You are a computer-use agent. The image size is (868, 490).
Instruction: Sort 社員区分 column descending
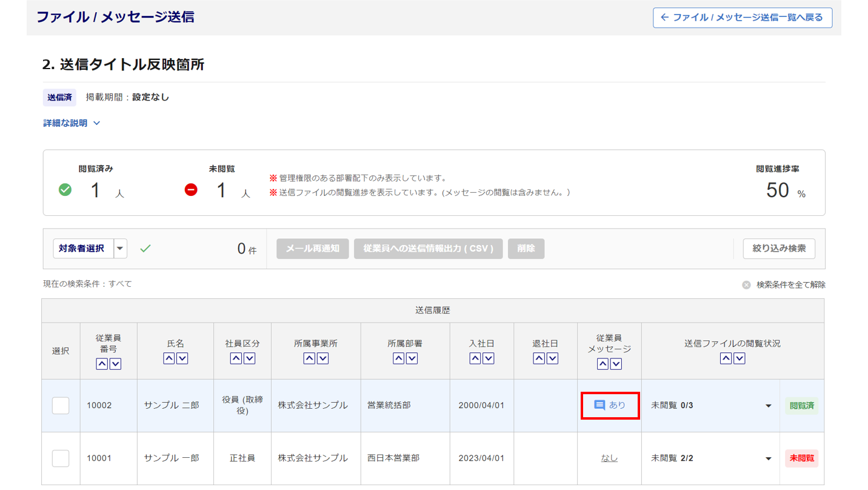point(249,358)
